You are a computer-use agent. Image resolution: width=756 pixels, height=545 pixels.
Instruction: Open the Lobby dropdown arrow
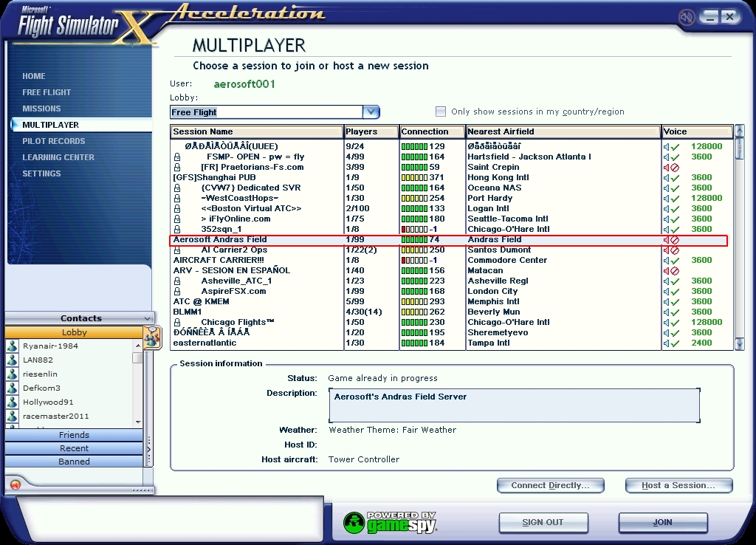pyautogui.click(x=371, y=112)
